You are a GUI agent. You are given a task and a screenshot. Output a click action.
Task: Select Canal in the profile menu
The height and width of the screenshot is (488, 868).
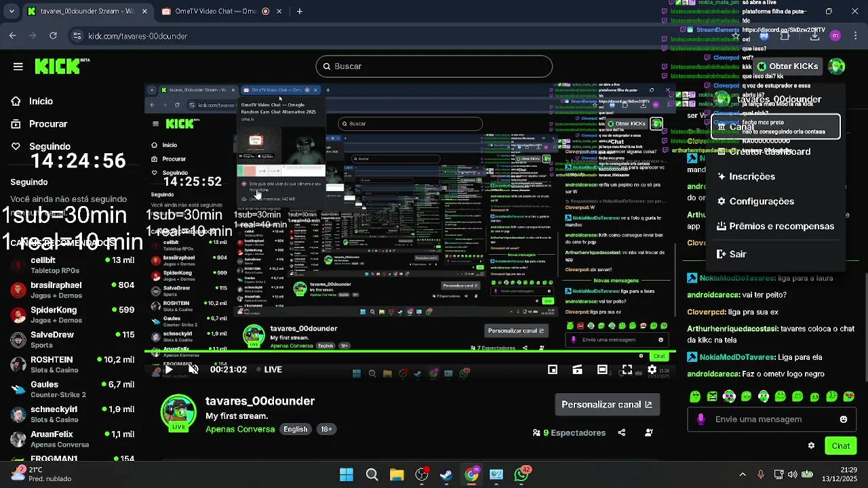pyautogui.click(x=776, y=127)
